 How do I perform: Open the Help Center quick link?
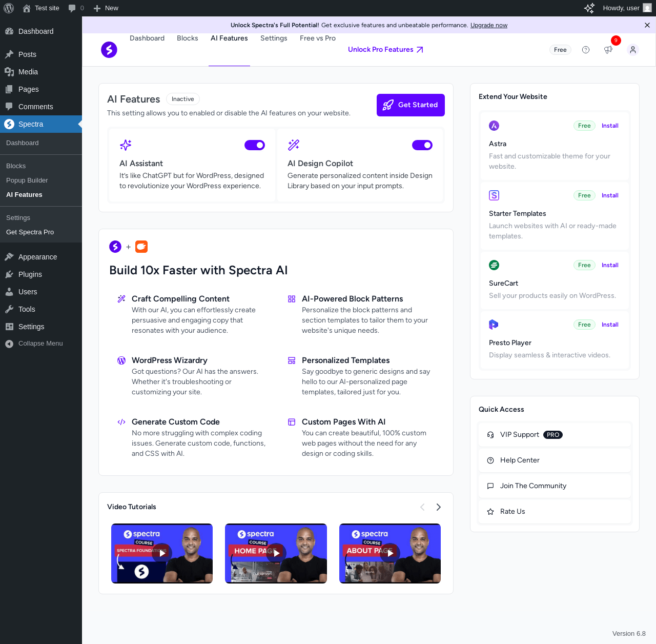(555, 460)
